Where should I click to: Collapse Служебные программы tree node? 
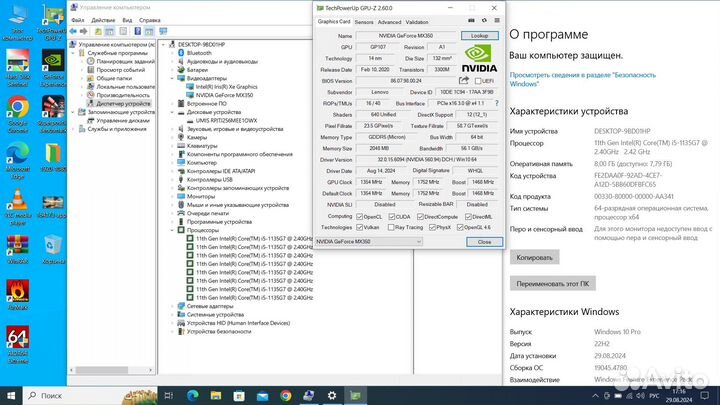73,53
